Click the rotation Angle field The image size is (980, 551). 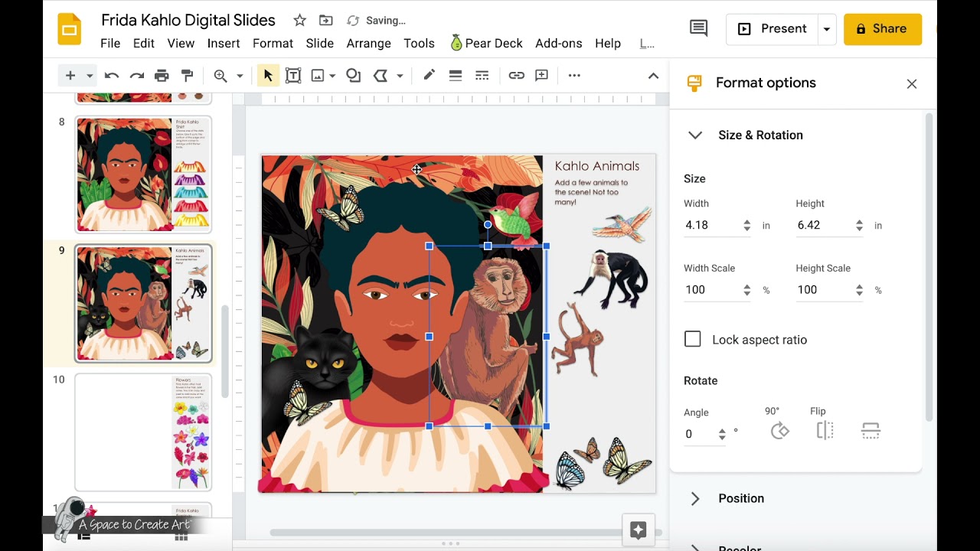point(700,434)
